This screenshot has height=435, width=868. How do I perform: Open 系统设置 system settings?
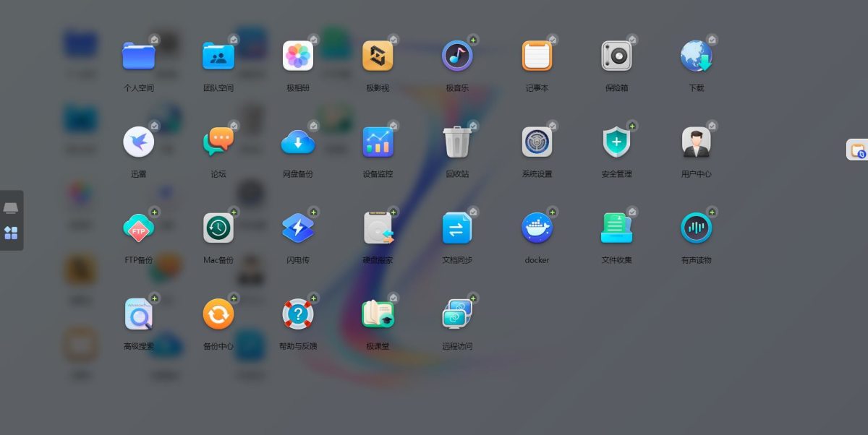[x=537, y=142]
